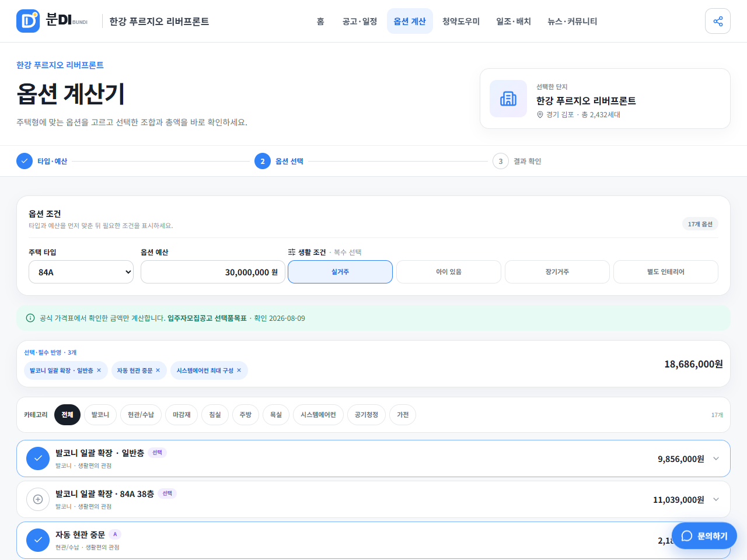Click the completed step checkmark for 타입·예산
This screenshot has height=560, width=747.
25,161
